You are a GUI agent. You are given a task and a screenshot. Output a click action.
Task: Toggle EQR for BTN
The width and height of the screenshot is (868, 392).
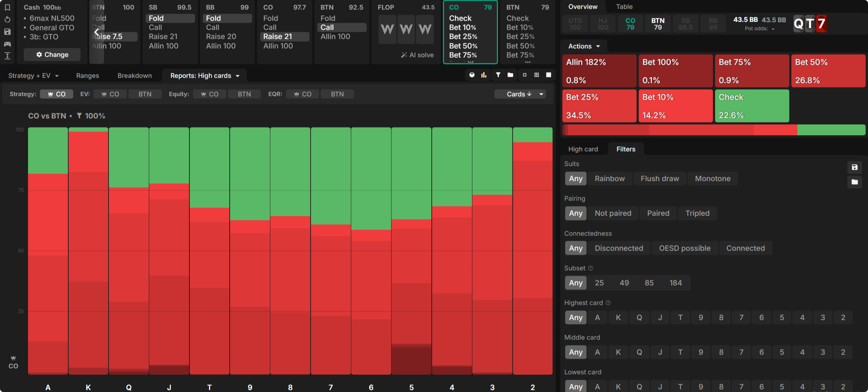pos(338,94)
